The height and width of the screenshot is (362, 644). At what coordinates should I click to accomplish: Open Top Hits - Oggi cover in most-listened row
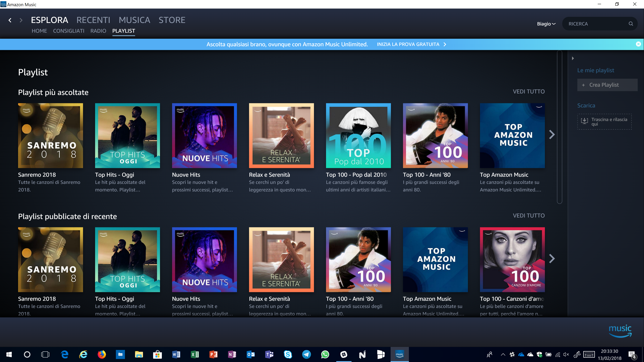point(127,136)
